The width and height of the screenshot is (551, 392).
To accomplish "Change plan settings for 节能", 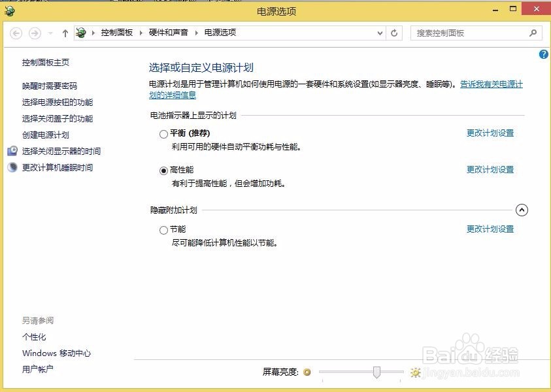I will 490,229.
